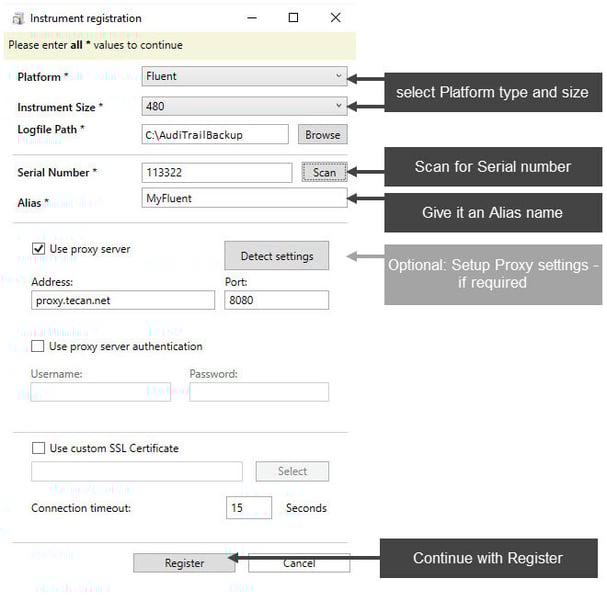Image resolution: width=607 pixels, height=601 pixels.
Task: Click the Port field showing 8080
Action: click(x=276, y=300)
